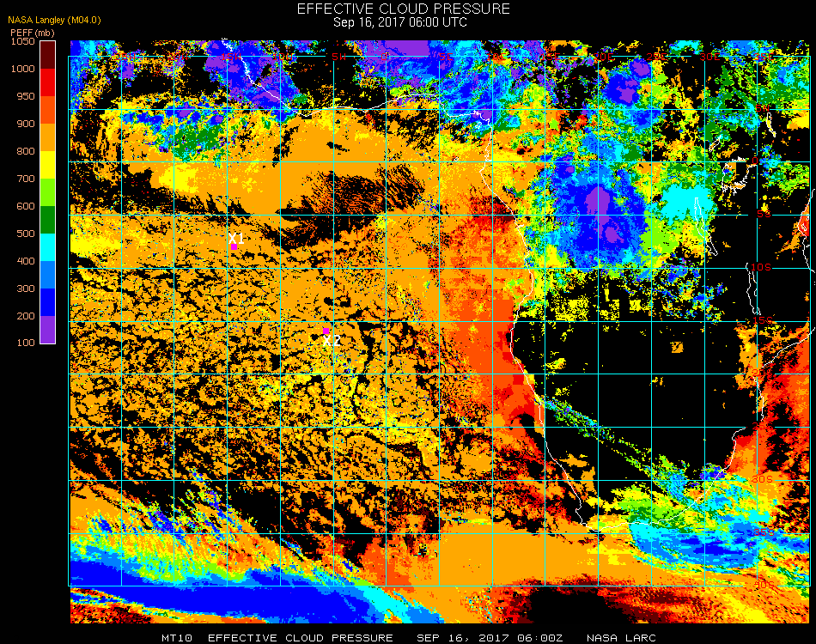Image resolution: width=816 pixels, height=644 pixels.
Task: Click the '25E' longitude label
Action: tap(657, 57)
